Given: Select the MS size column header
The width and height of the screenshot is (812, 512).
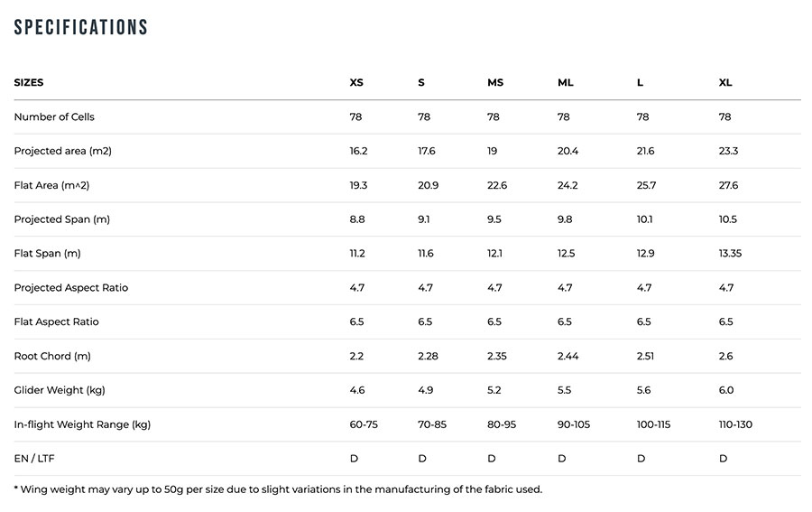Looking at the screenshot, I should (x=495, y=83).
